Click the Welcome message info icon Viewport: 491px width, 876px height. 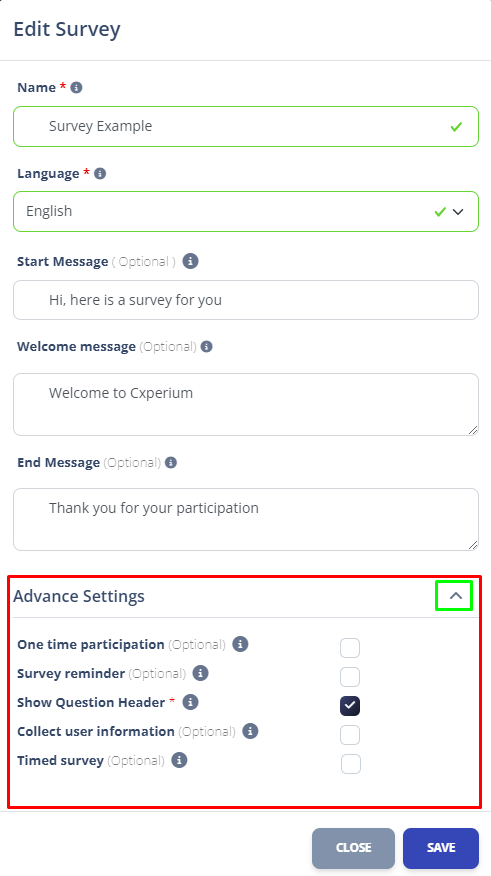(207, 347)
